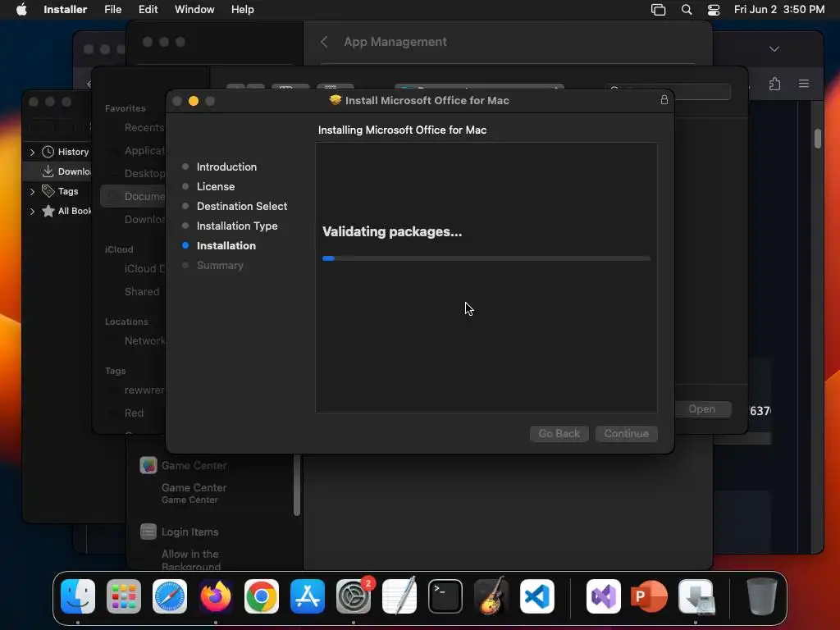840x630 pixels.
Task: Click the Installation Type step
Action: coord(237,226)
